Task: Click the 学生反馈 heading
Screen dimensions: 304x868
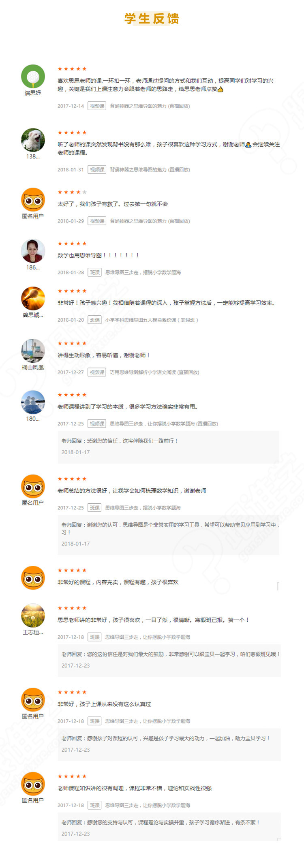Action: click(x=152, y=19)
